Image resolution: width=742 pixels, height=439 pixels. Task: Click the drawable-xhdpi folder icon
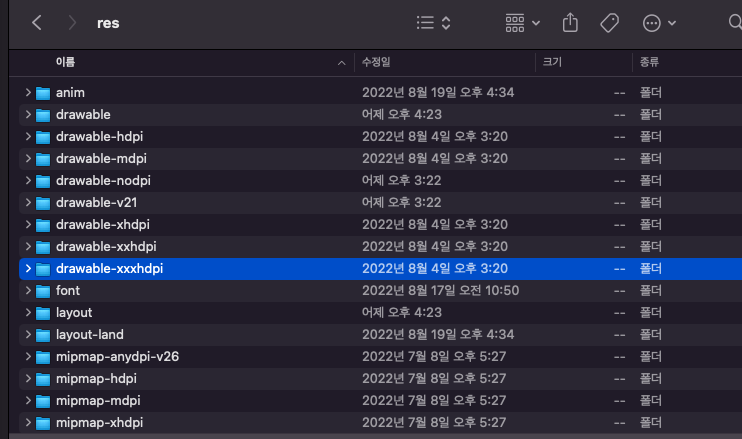tap(43, 225)
